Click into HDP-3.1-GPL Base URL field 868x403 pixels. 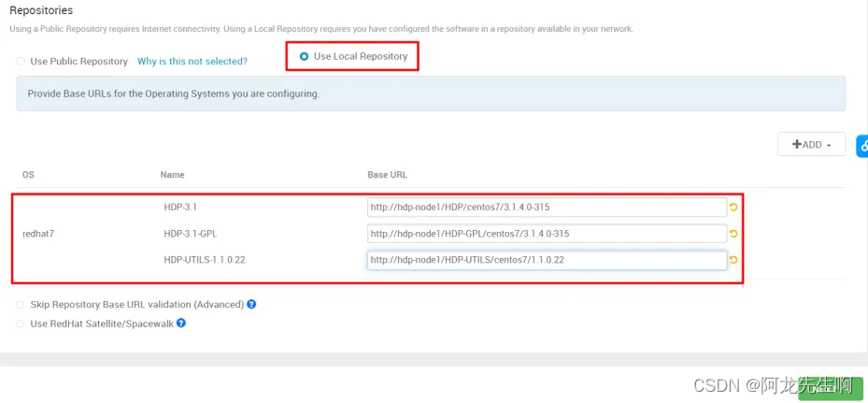tap(547, 234)
